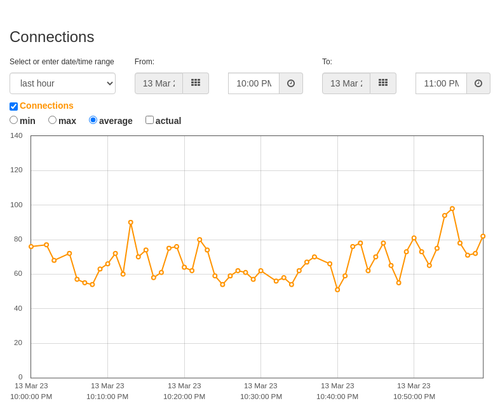The image size is (500, 403).
Task: Select the max radio button
Action: (52, 120)
